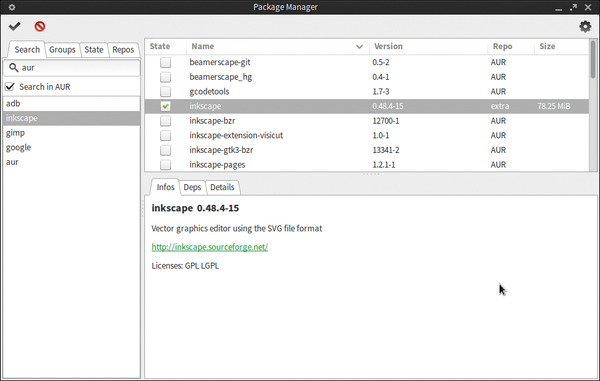Viewport: 600px width, 381px height.
Task: Click version 1.7-3 in the list
Action: point(382,91)
